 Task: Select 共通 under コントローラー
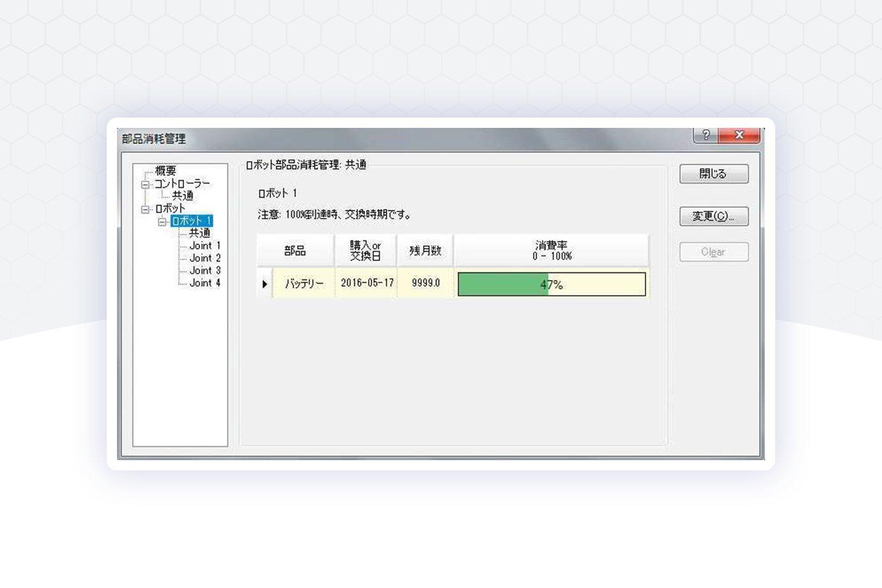tap(183, 196)
